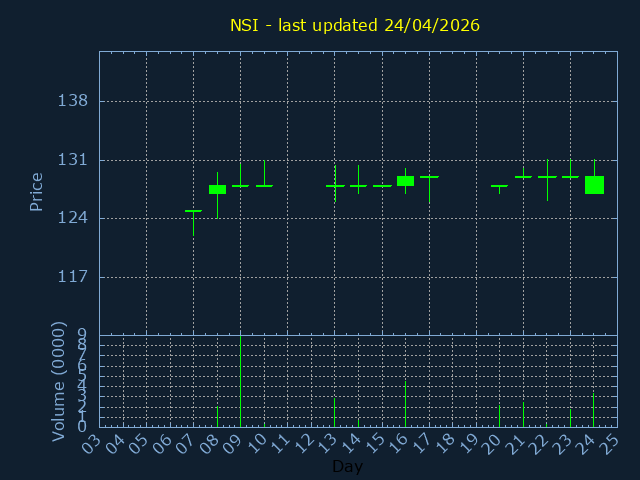
Task: Click the NSI chart title text
Action: pos(354,25)
